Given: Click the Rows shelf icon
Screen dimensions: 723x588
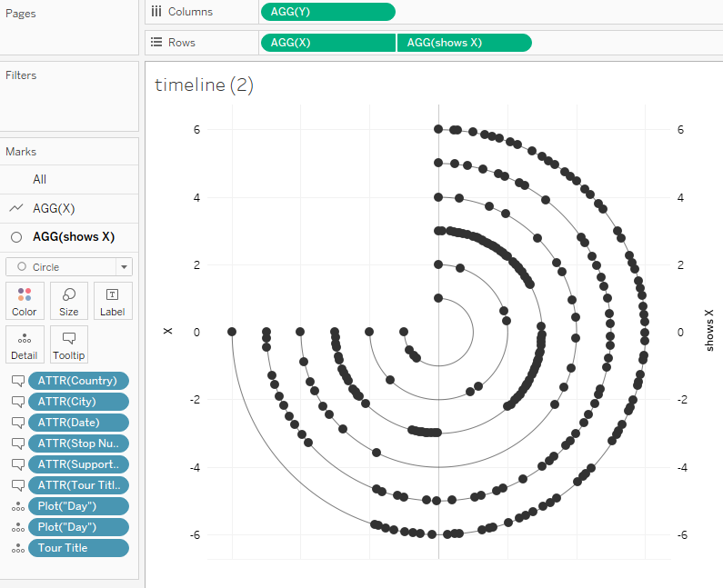Looking at the screenshot, I should [x=156, y=43].
